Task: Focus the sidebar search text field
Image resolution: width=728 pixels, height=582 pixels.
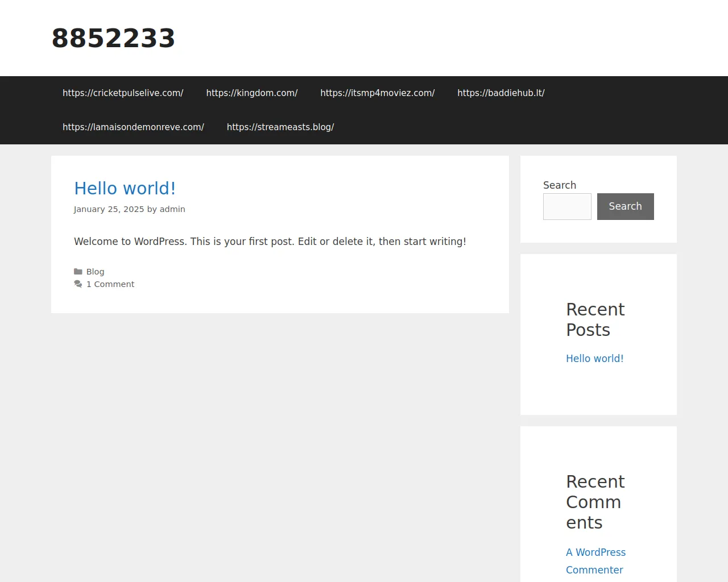Action: point(567,206)
